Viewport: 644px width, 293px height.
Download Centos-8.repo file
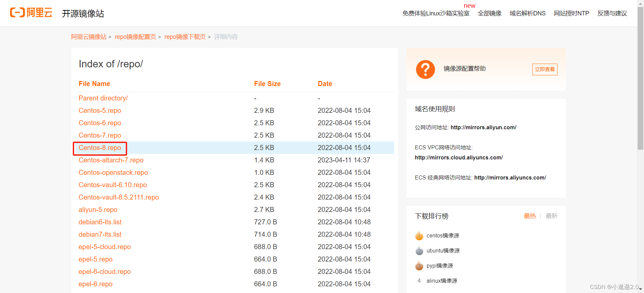click(100, 148)
